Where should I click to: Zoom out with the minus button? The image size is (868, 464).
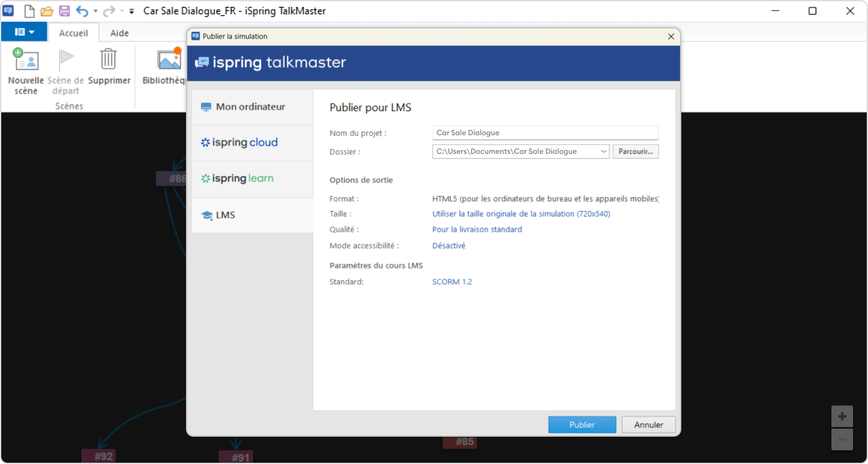[x=842, y=439]
